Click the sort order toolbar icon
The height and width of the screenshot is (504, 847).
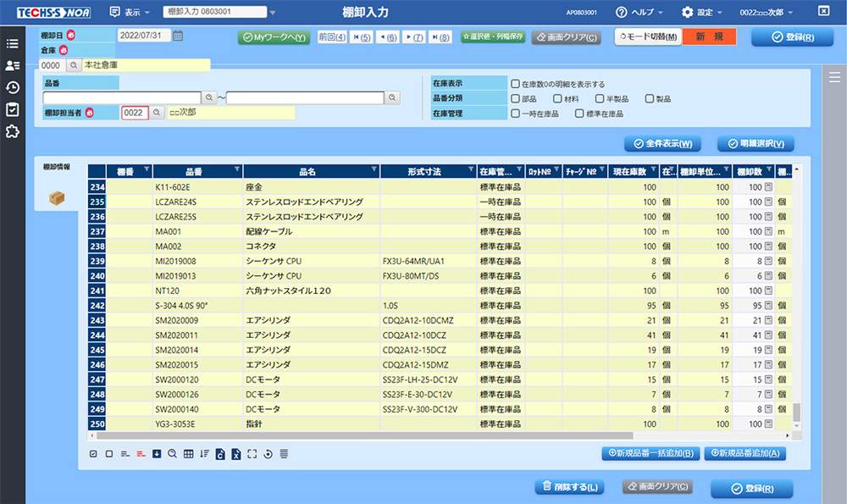point(204,454)
